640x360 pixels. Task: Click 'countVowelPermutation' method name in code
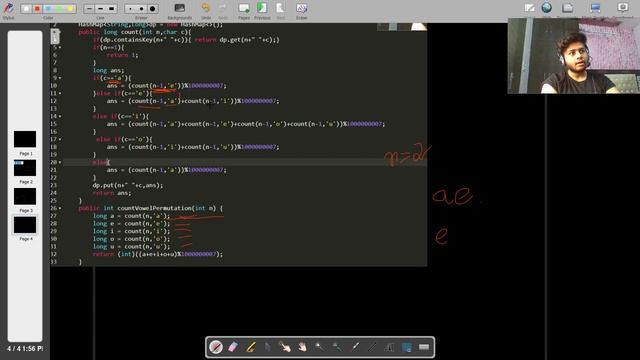click(155, 208)
